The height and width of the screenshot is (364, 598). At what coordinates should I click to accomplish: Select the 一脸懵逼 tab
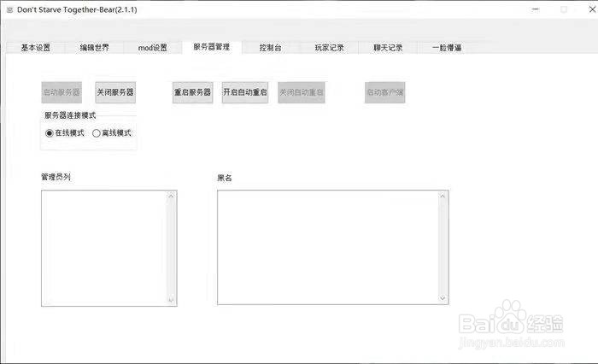tap(447, 48)
